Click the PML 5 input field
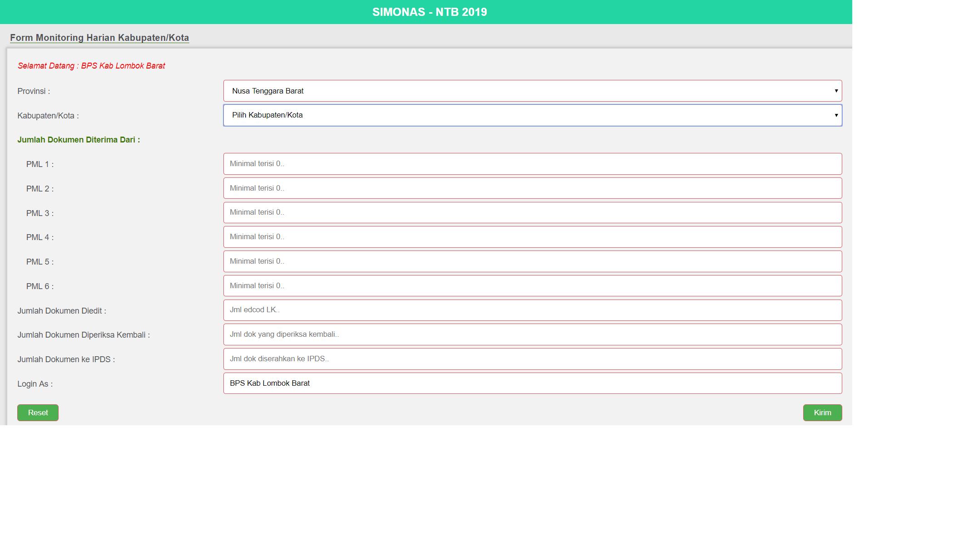The width and height of the screenshot is (978, 560). (533, 261)
